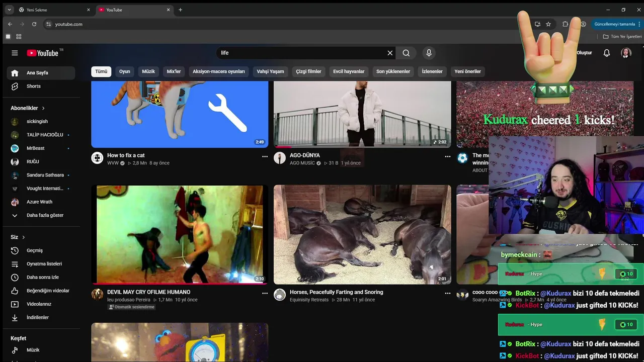The image size is (644, 362).
Task: Open Oynatma listeleri in sidebar
Action: coord(41,264)
